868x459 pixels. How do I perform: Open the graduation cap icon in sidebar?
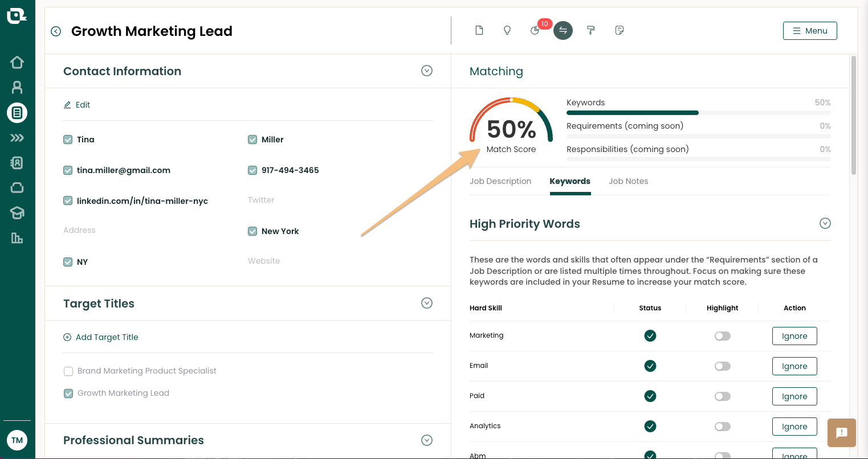point(17,213)
